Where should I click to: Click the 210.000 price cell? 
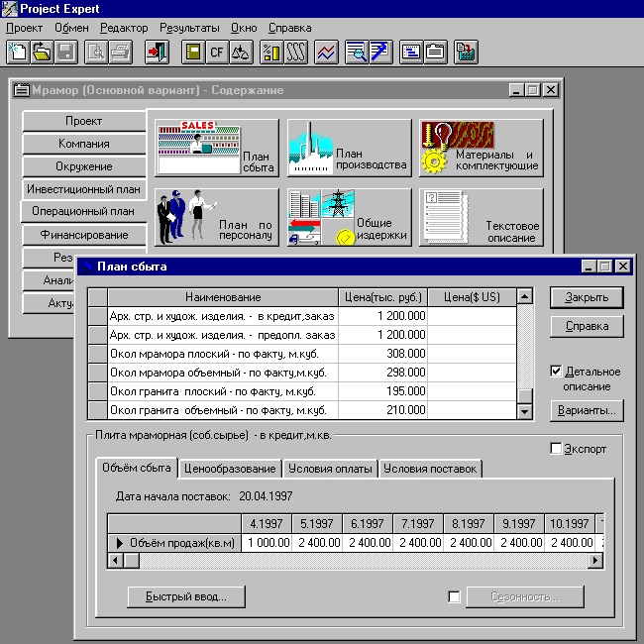click(382, 410)
